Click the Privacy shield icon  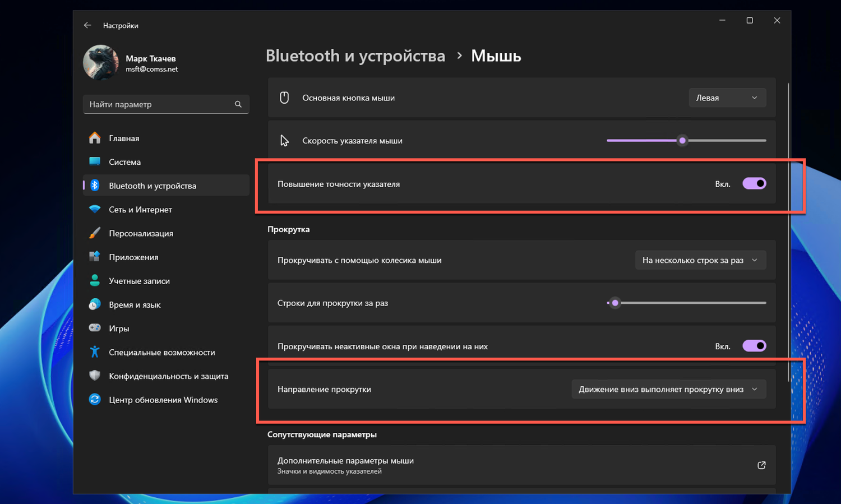tap(95, 376)
